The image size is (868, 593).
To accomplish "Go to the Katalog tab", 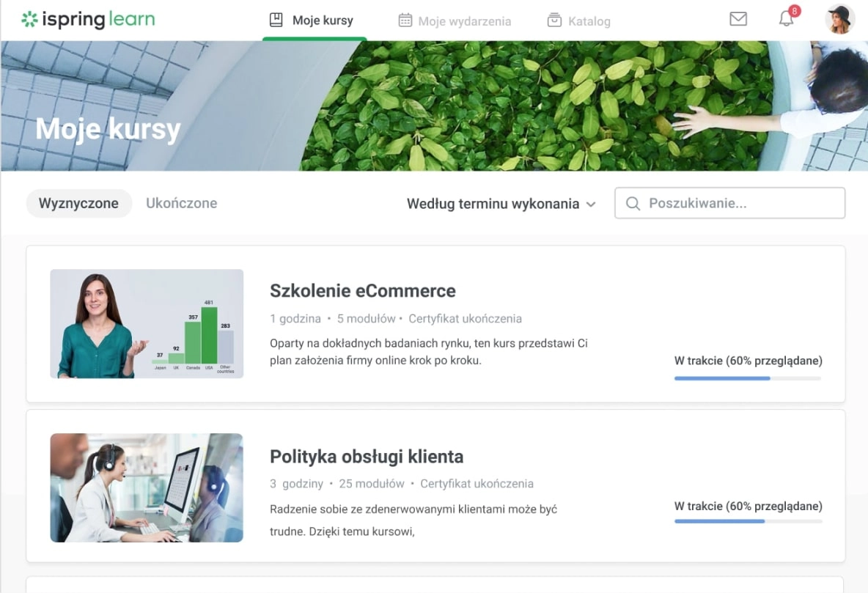I will [x=579, y=21].
